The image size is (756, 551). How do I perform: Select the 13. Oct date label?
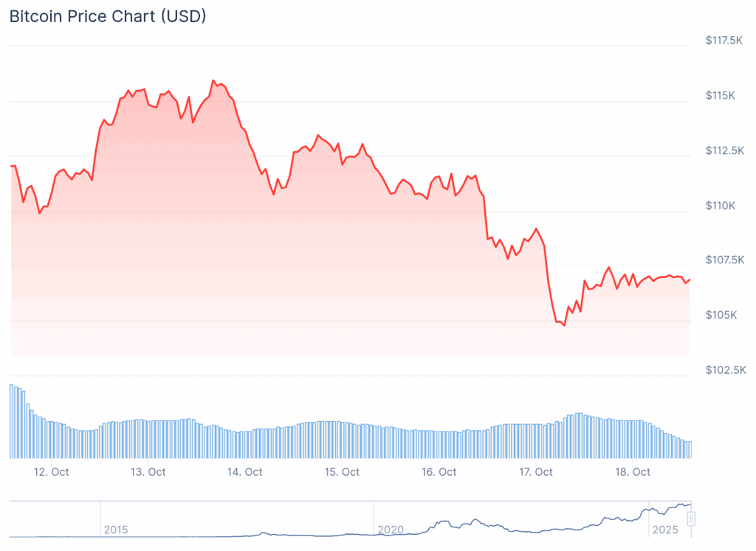point(148,472)
